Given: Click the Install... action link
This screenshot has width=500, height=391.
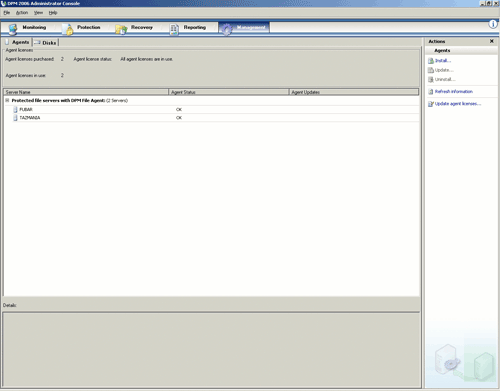Looking at the screenshot, I should coord(443,61).
